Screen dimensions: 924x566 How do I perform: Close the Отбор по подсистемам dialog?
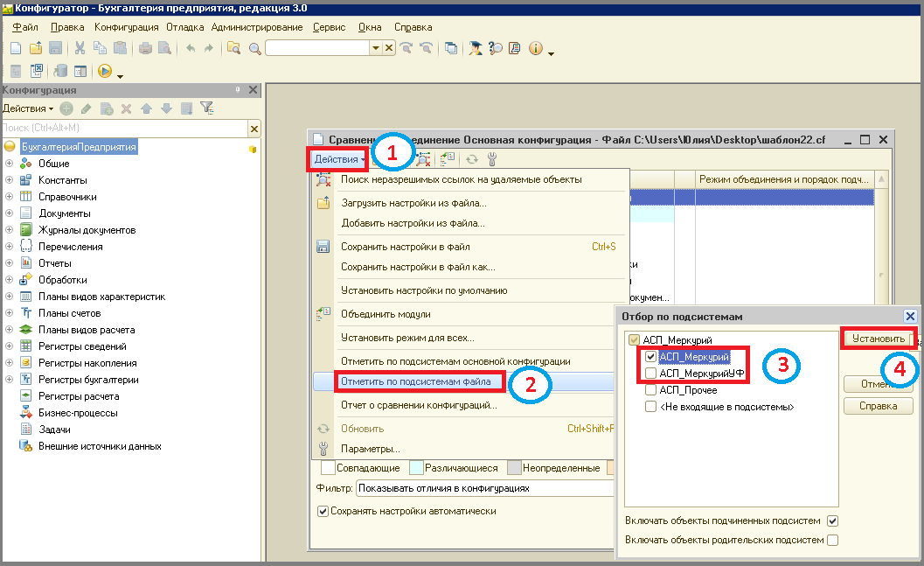(910, 316)
